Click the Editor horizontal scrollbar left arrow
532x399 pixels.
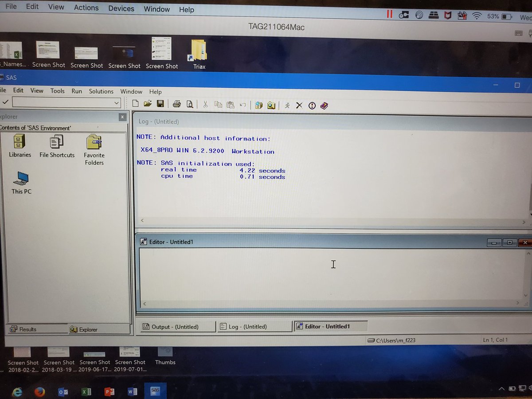point(145,304)
